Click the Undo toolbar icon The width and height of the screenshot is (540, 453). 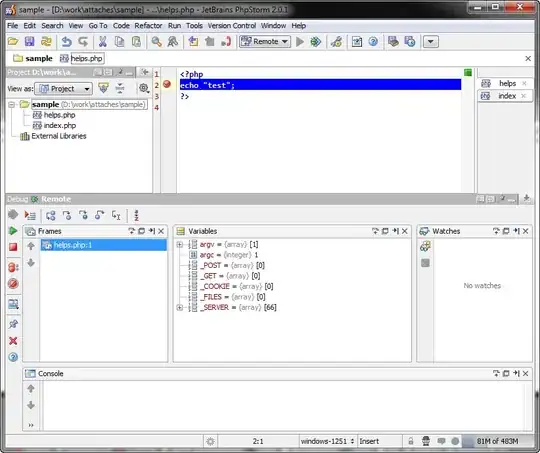click(66, 42)
